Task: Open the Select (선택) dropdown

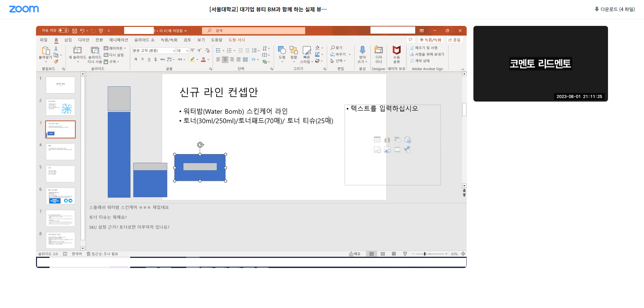Action: click(x=338, y=61)
